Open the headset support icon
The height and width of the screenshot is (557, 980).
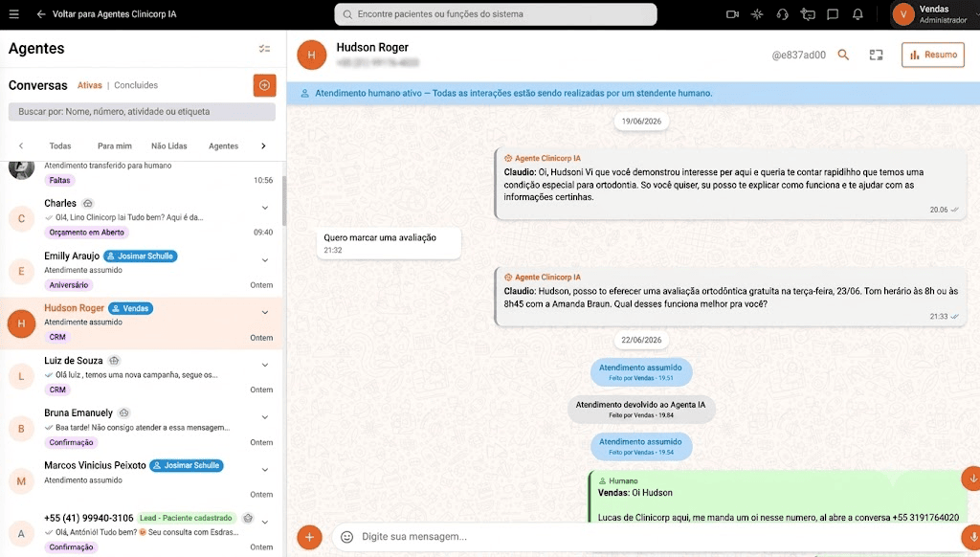tap(782, 13)
